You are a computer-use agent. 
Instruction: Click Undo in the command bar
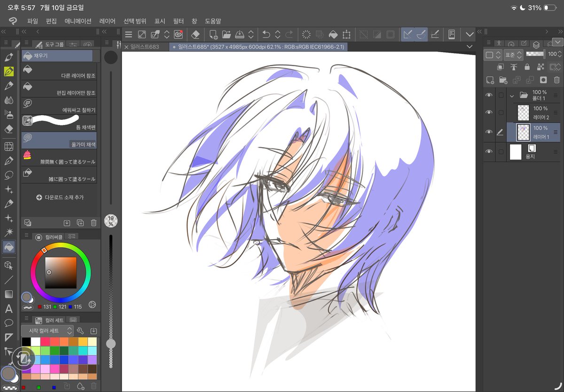(x=266, y=34)
